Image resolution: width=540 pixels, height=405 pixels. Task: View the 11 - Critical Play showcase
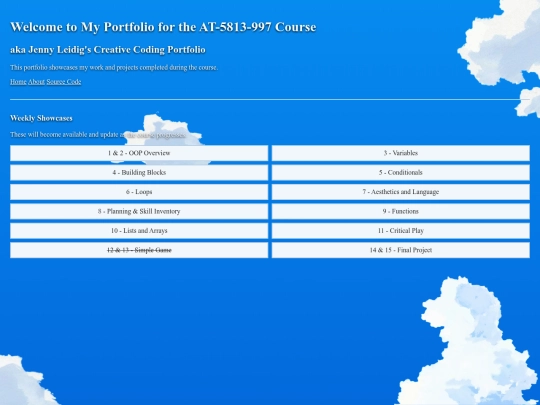coord(401,231)
